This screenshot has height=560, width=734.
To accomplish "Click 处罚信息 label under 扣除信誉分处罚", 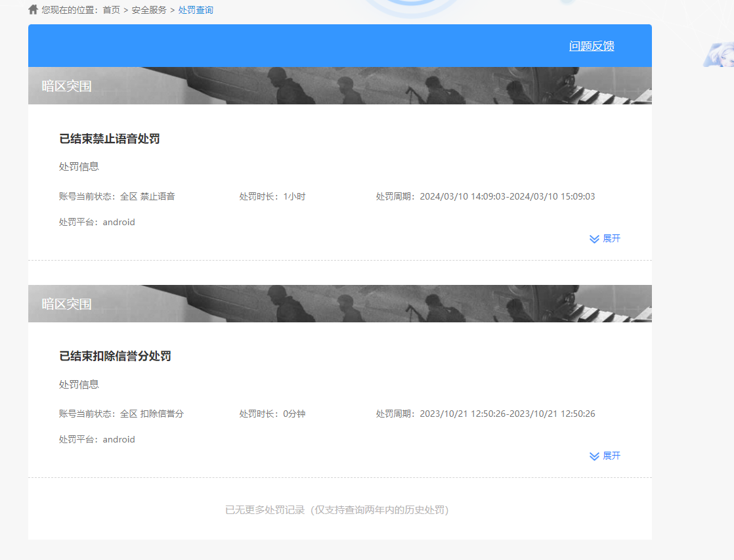I will 79,385.
